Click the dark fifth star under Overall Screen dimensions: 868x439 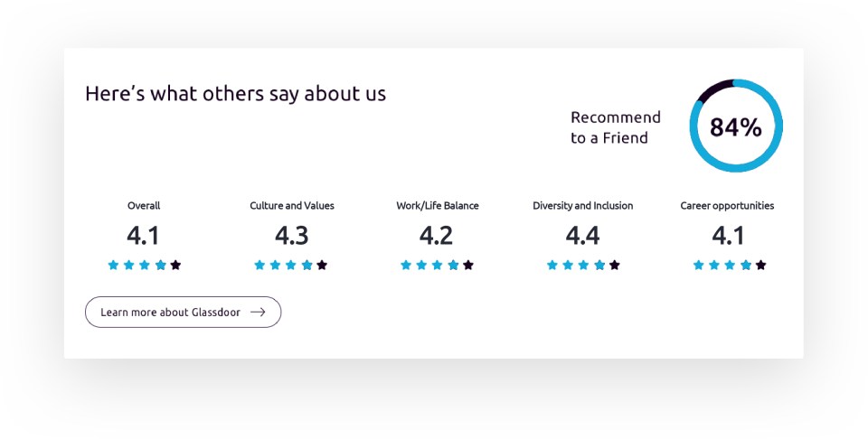(x=175, y=265)
